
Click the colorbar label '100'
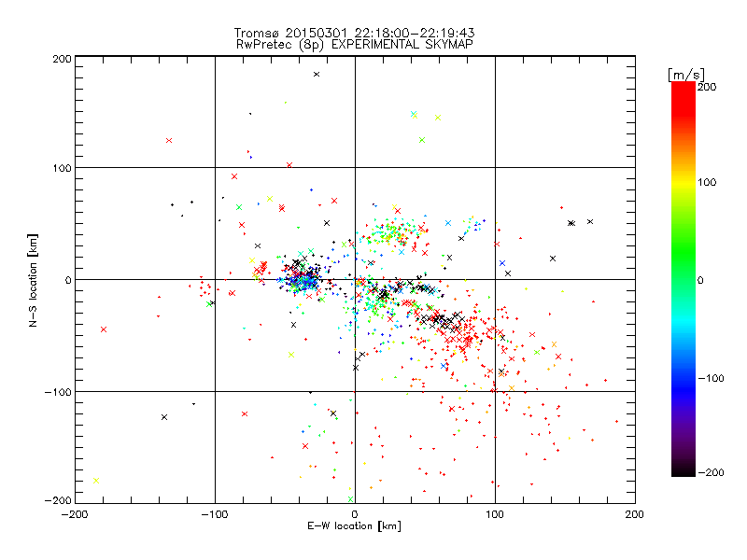(x=707, y=182)
